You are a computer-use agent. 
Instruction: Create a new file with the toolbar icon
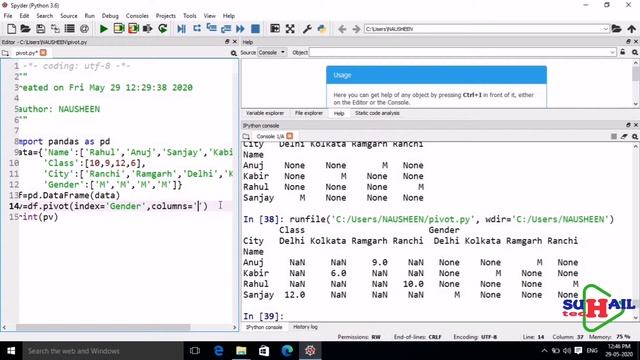(x=11, y=29)
